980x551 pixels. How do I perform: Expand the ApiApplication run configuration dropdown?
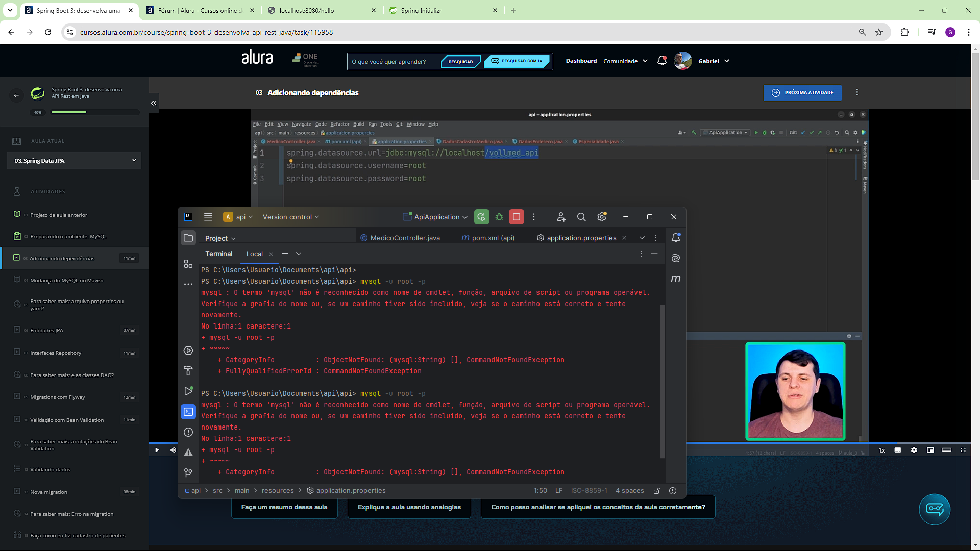(465, 217)
